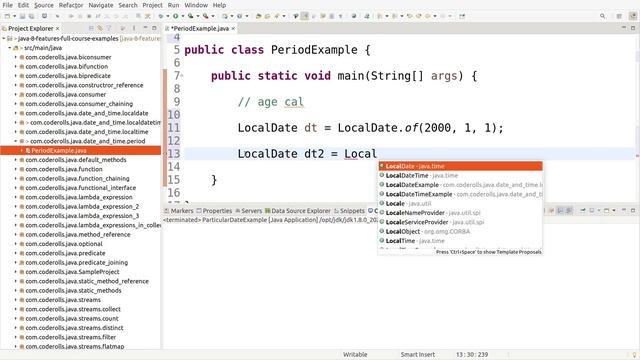
Task: Open the Window menu
Action: tap(196, 5)
